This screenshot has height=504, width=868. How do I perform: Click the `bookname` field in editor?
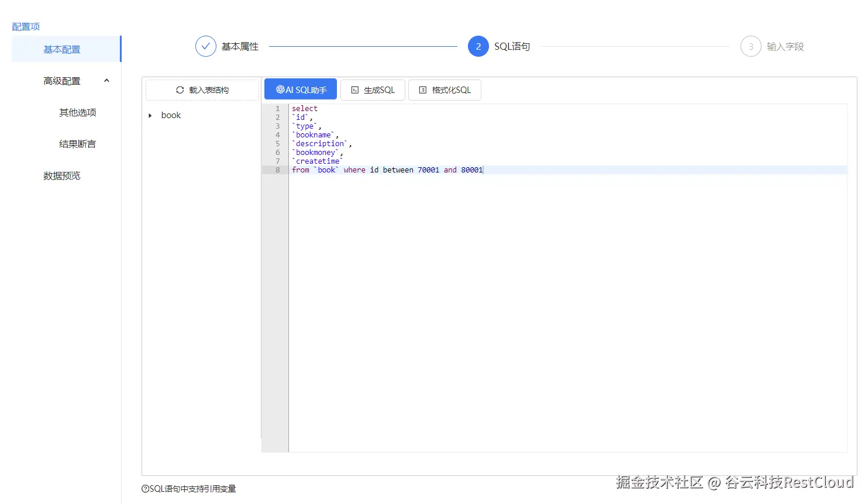pos(314,135)
